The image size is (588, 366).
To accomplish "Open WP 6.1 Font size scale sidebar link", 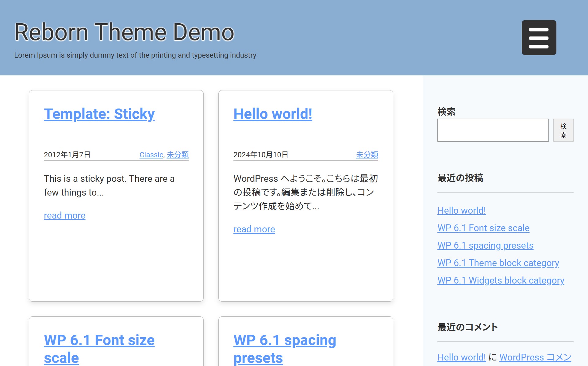I will [x=483, y=228].
